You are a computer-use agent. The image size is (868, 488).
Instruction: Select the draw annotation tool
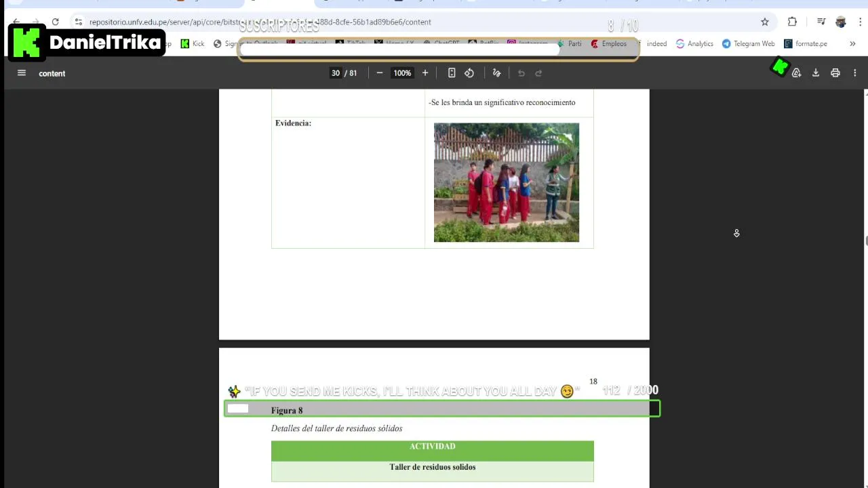pyautogui.click(x=497, y=73)
